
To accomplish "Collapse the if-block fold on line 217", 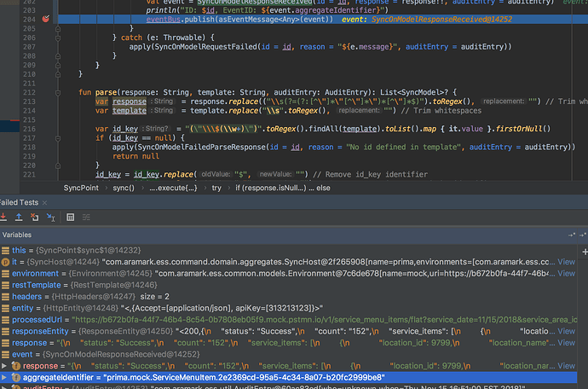I will (x=58, y=138).
